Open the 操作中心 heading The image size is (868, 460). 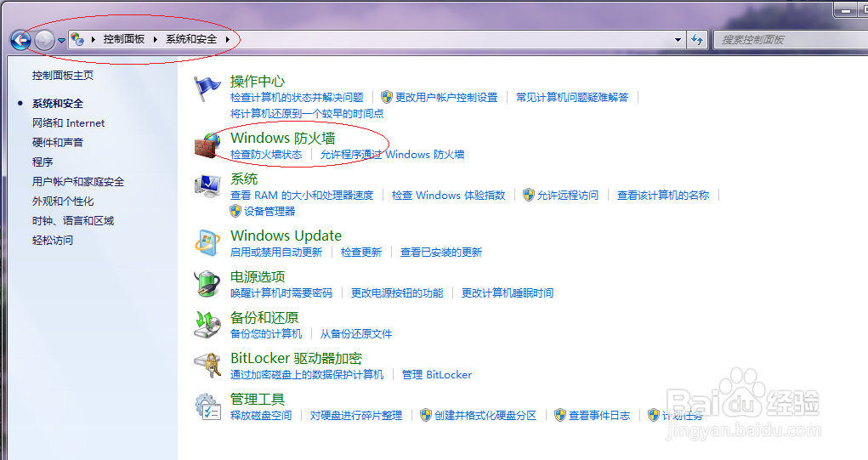coord(258,82)
